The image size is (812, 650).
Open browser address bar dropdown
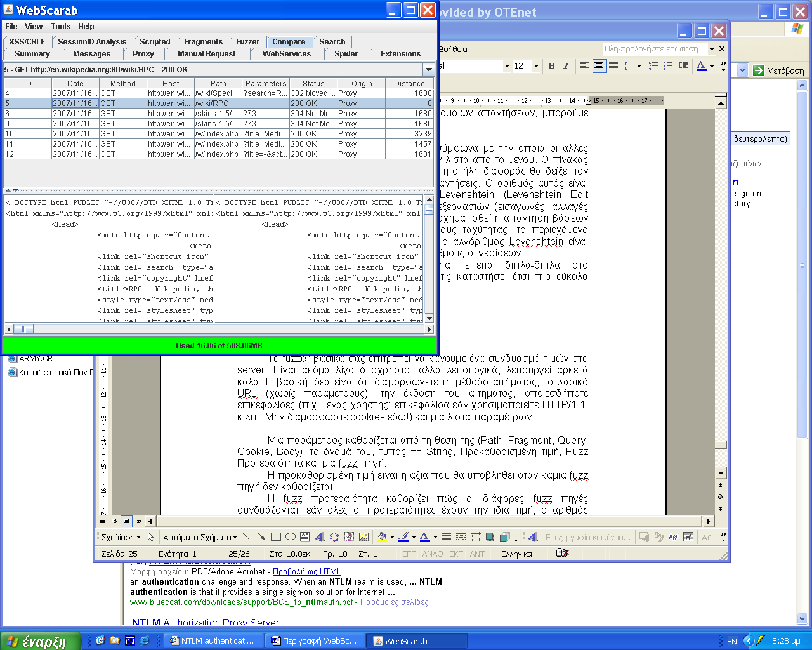click(x=743, y=70)
